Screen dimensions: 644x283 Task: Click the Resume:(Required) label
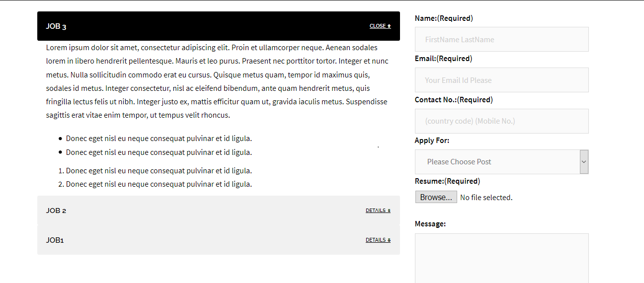point(447,181)
